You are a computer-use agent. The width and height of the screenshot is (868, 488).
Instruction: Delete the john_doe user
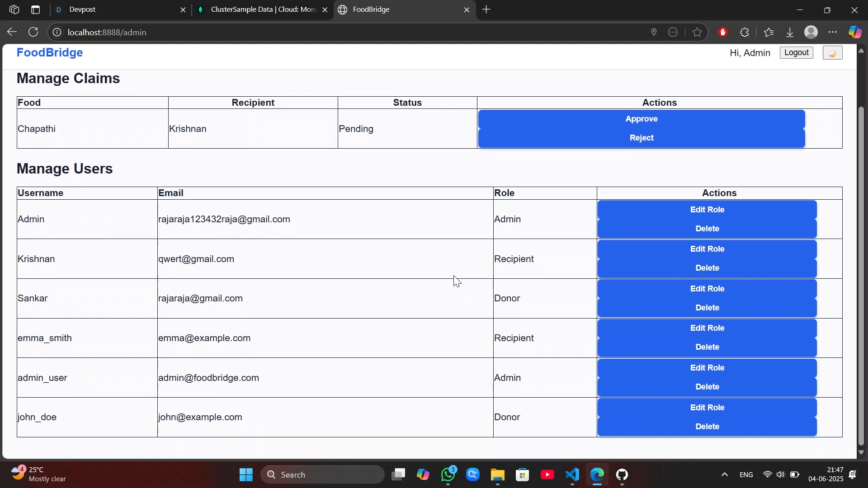pyautogui.click(x=707, y=427)
